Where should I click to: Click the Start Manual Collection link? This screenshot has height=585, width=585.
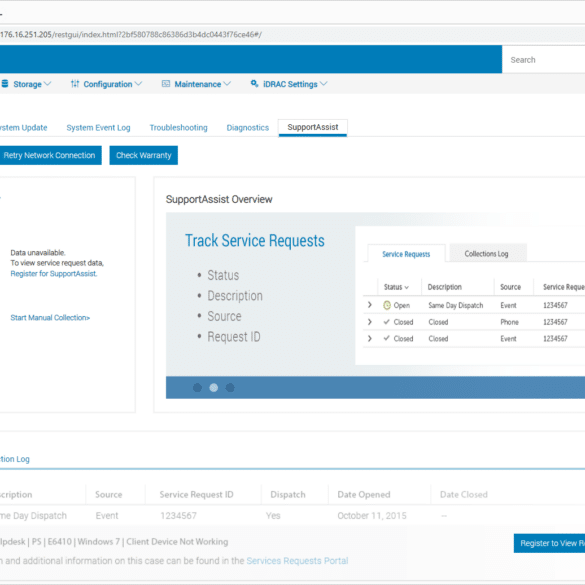click(x=50, y=317)
